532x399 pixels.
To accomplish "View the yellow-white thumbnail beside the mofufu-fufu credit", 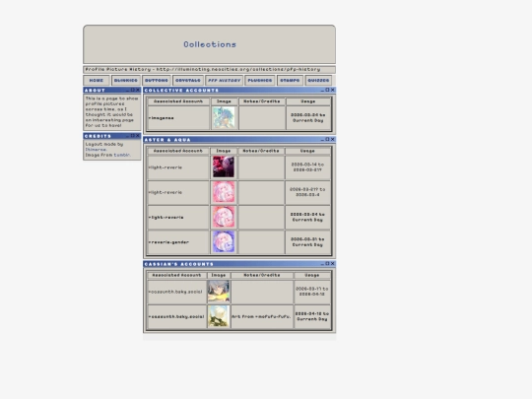I will [x=219, y=316].
